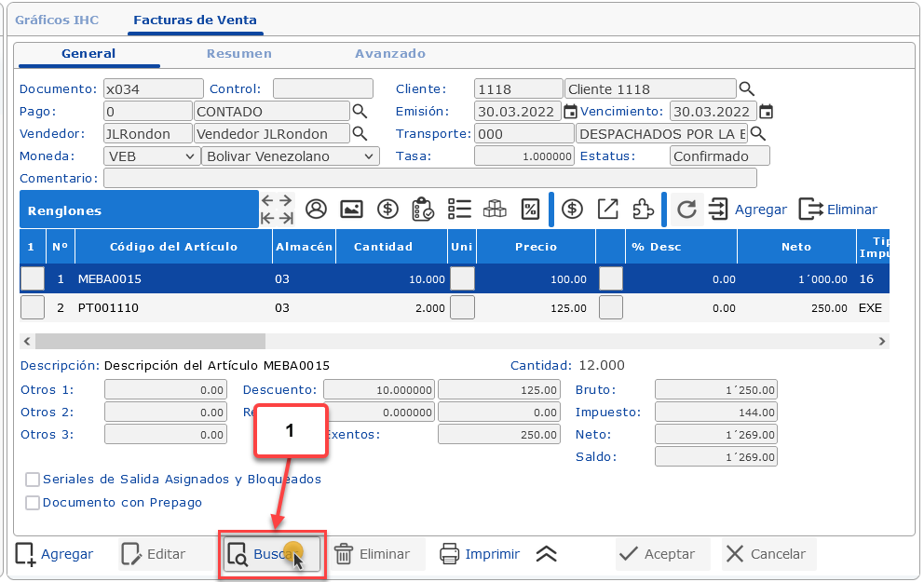The width and height of the screenshot is (924, 582).
Task: Click the puzzle piece plugin icon
Action: (643, 210)
